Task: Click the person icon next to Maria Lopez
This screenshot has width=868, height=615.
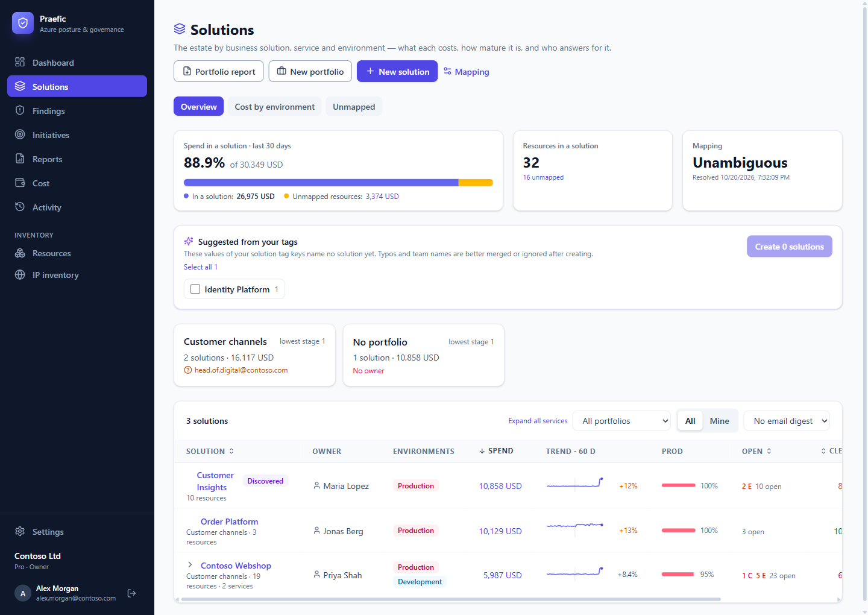Action: pyautogui.click(x=316, y=485)
